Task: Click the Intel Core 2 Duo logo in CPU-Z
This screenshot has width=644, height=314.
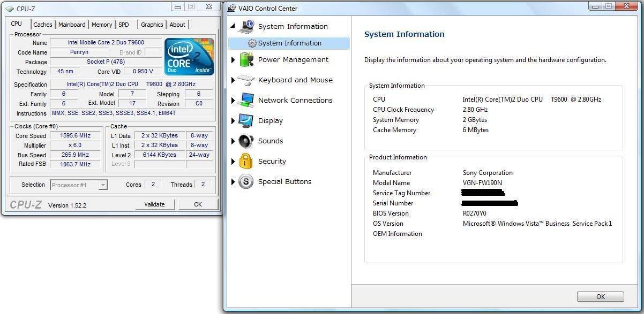Action: (189, 56)
